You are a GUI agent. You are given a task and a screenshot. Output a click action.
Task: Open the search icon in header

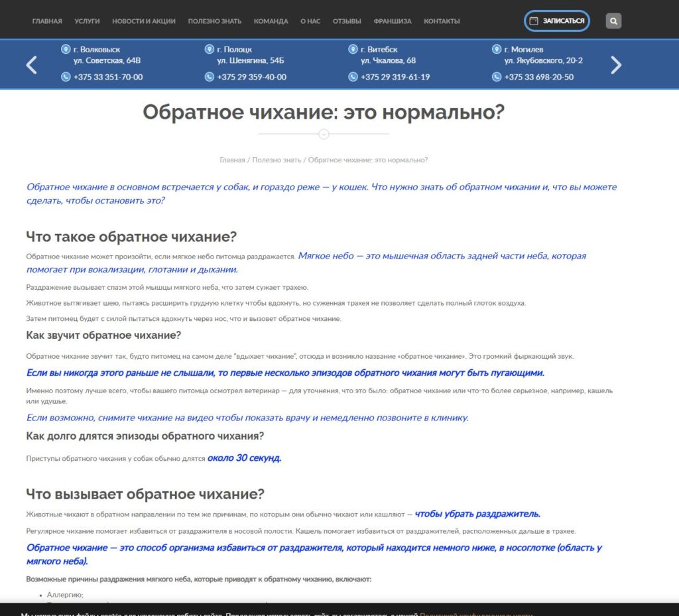point(613,21)
